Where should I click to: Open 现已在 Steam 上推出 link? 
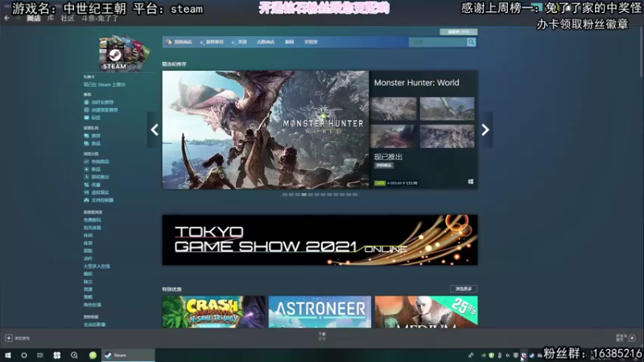click(105, 84)
